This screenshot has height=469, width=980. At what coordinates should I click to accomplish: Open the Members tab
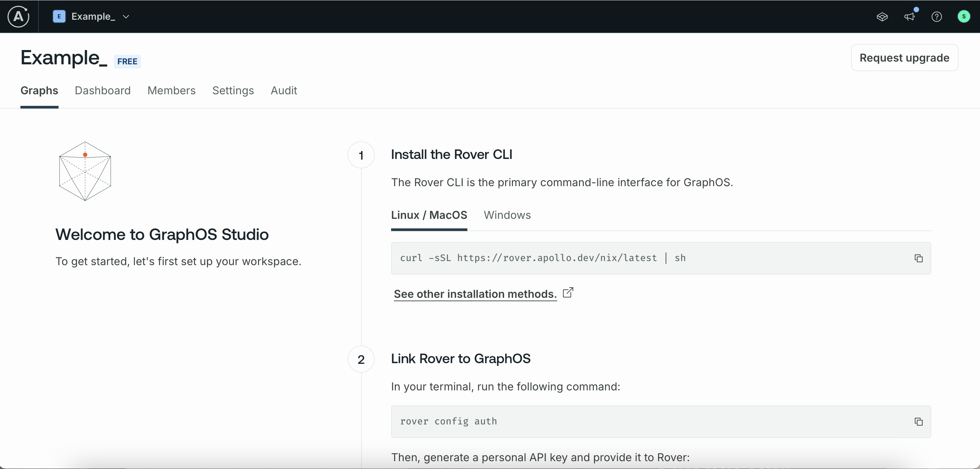171,91
